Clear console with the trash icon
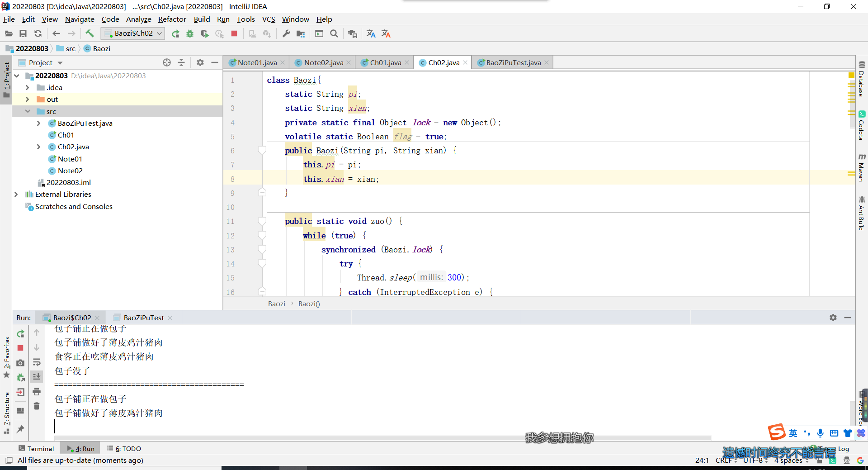 point(37,406)
